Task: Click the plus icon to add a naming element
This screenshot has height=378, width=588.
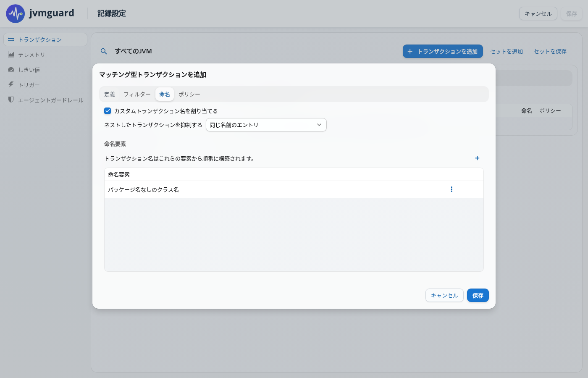Action: pos(477,158)
